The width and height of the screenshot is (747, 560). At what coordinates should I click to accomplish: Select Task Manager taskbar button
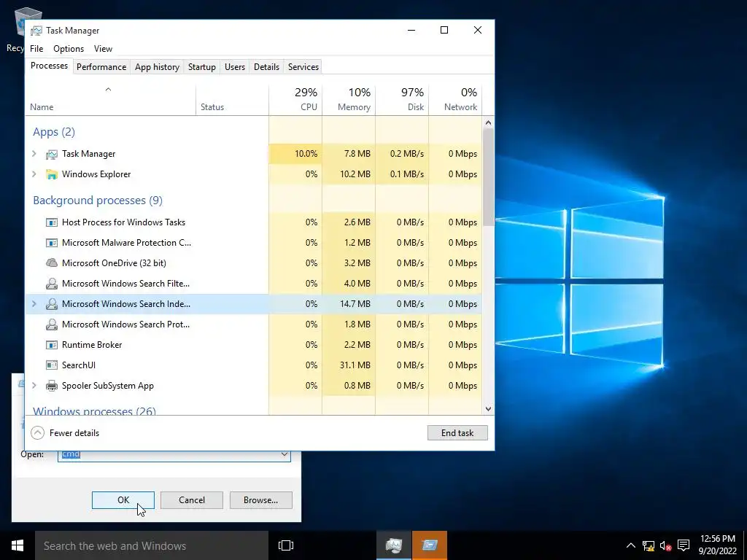coord(393,545)
